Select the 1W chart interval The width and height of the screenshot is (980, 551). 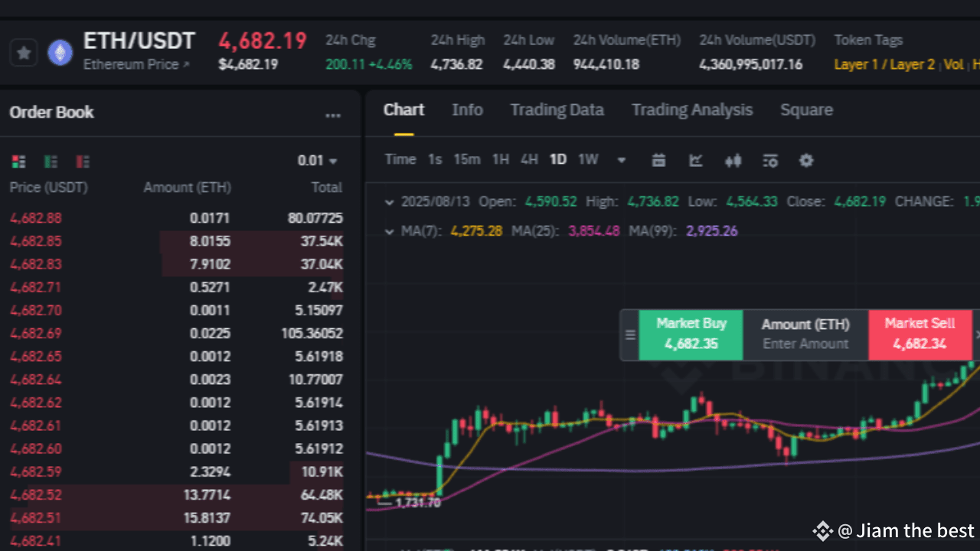click(588, 159)
